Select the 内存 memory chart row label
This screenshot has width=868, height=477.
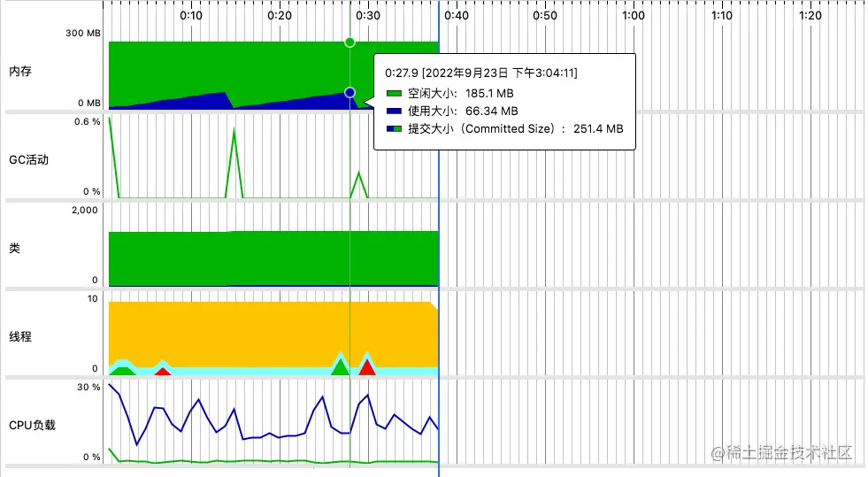[20, 72]
